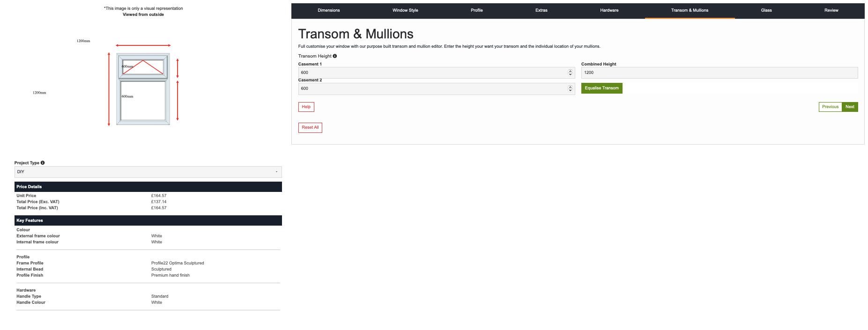Viewport: 868px width, 330px height.
Task: Open the Project Type DIY dropdown
Action: [148, 172]
